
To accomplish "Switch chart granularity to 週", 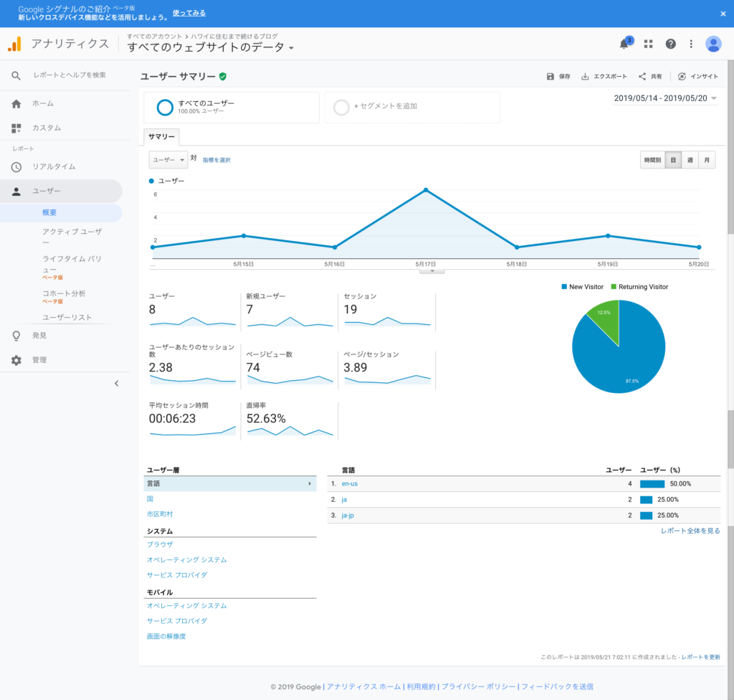I will click(x=690, y=160).
